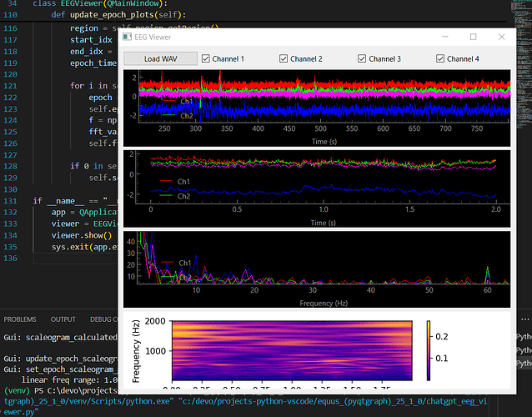Click 'def update_epoch_plots(self):' sticky header
The height and width of the screenshot is (417, 532).
tap(118, 15)
